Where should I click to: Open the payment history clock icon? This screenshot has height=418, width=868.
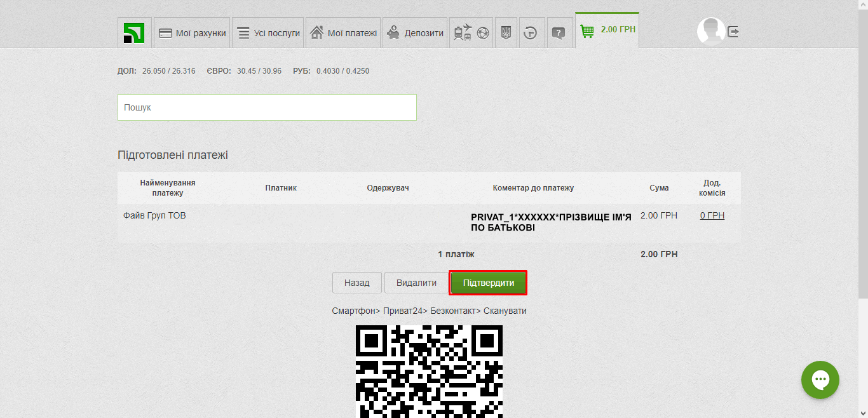click(x=531, y=33)
